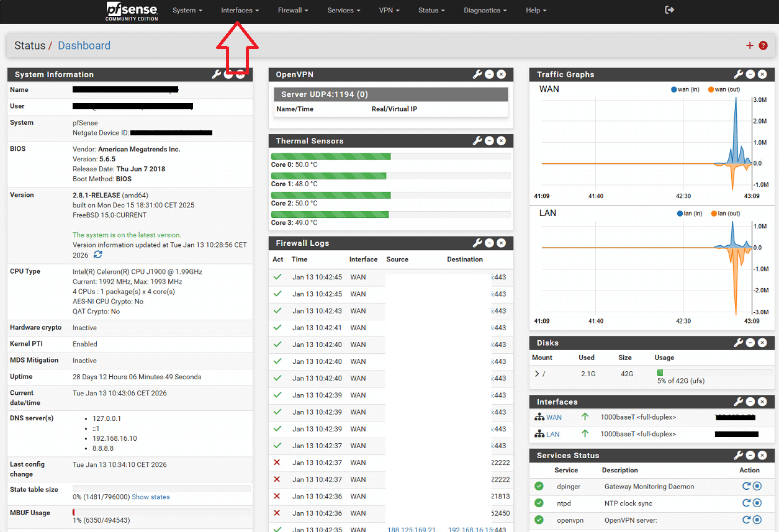Click the Show states link
Viewport: 779px width, 532px height.
pos(150,497)
